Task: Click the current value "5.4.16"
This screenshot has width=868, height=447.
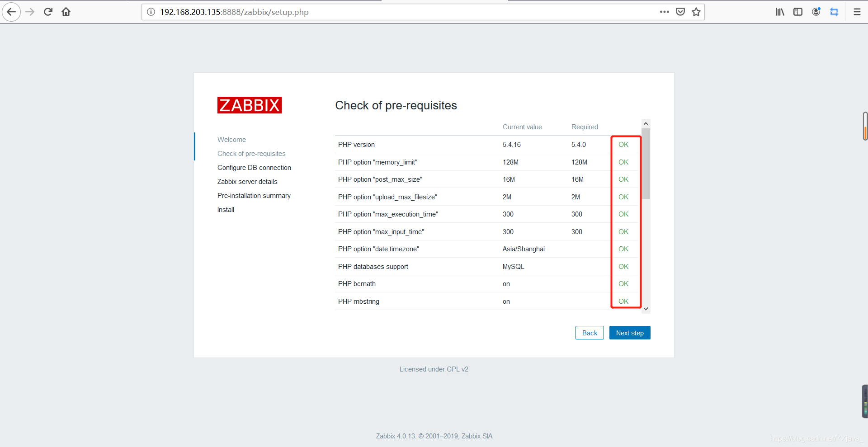Action: pyautogui.click(x=512, y=145)
